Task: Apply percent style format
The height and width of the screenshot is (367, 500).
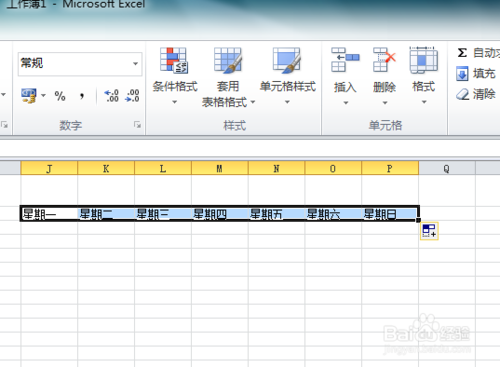Action: (60, 96)
